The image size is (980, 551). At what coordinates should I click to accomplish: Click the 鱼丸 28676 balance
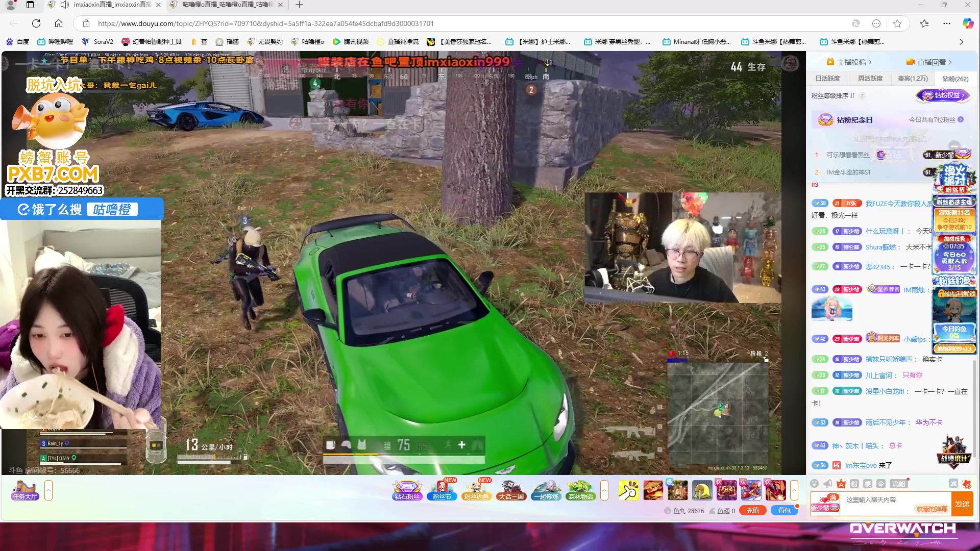pos(684,511)
